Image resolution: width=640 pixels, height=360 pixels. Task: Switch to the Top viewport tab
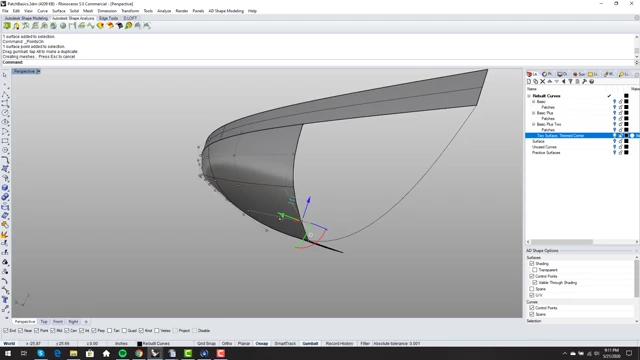pos(44,322)
